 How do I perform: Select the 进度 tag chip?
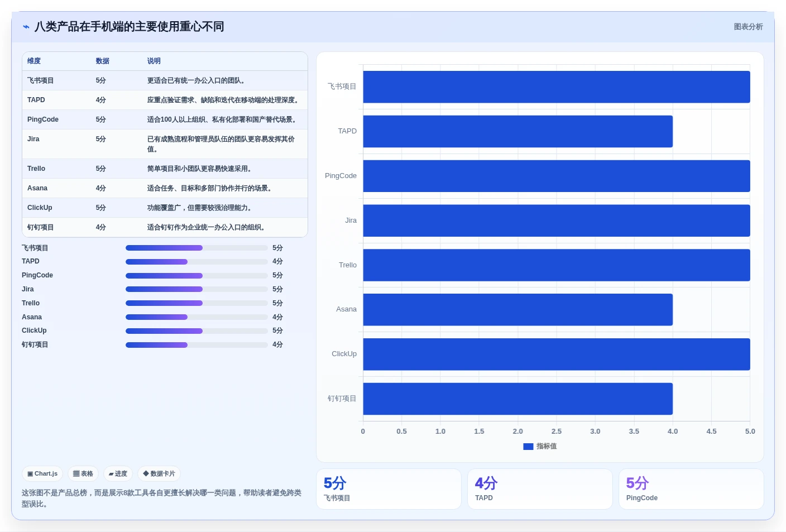tap(118, 473)
